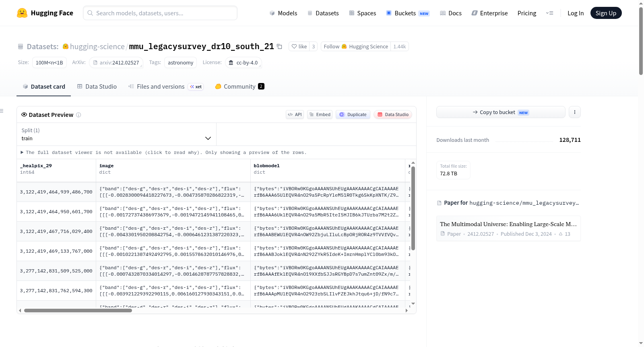Click the Published Dec 3, 2024 text
The height and width of the screenshot is (347, 644).
[x=526, y=234]
